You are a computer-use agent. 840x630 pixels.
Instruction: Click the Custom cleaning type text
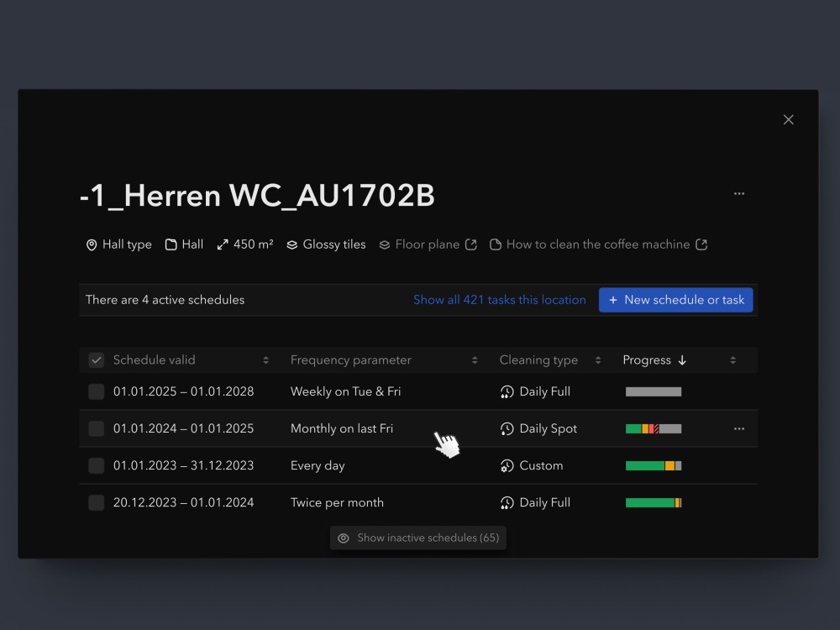tap(541, 465)
